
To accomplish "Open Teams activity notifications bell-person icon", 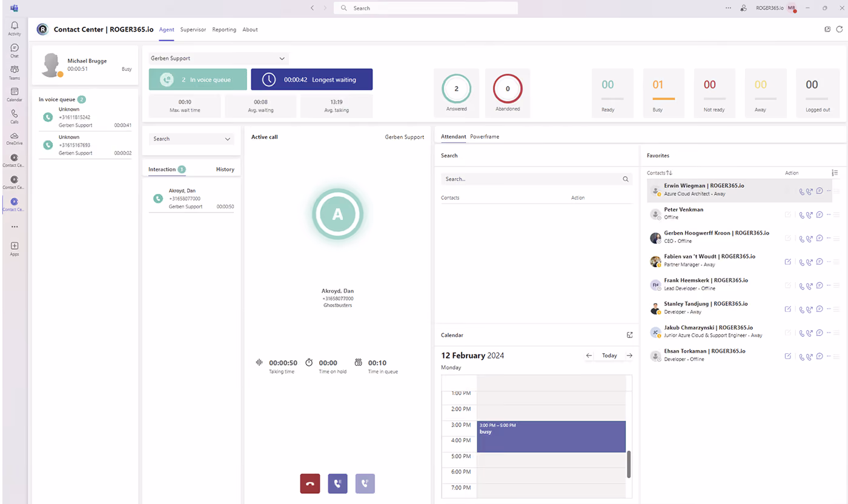I will click(x=744, y=8).
